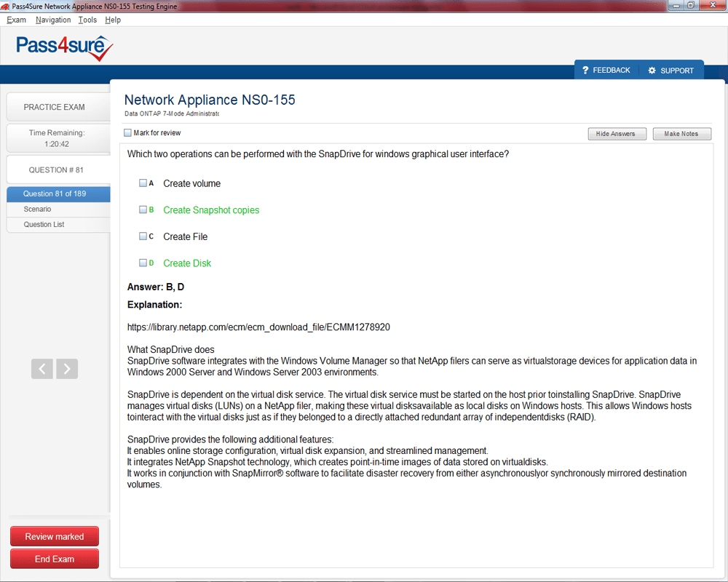Click the Feedback question mark icon
The image size is (728, 582).
[585, 71]
